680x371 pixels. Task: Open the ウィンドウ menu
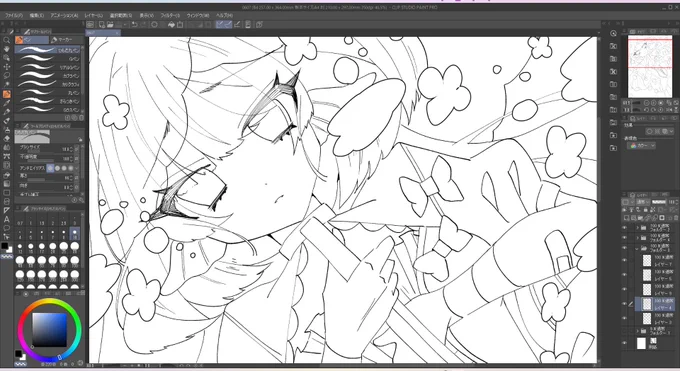[198, 15]
